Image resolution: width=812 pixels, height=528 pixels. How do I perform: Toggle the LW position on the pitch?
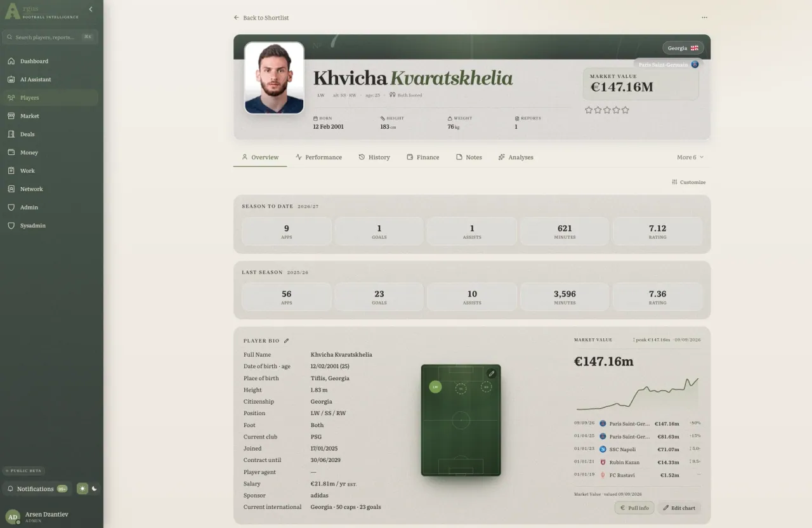[435, 386]
